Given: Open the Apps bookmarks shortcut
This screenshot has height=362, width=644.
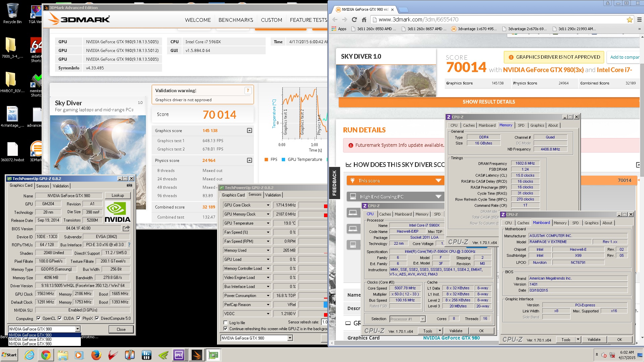Looking at the screenshot, I should click(x=339, y=29).
